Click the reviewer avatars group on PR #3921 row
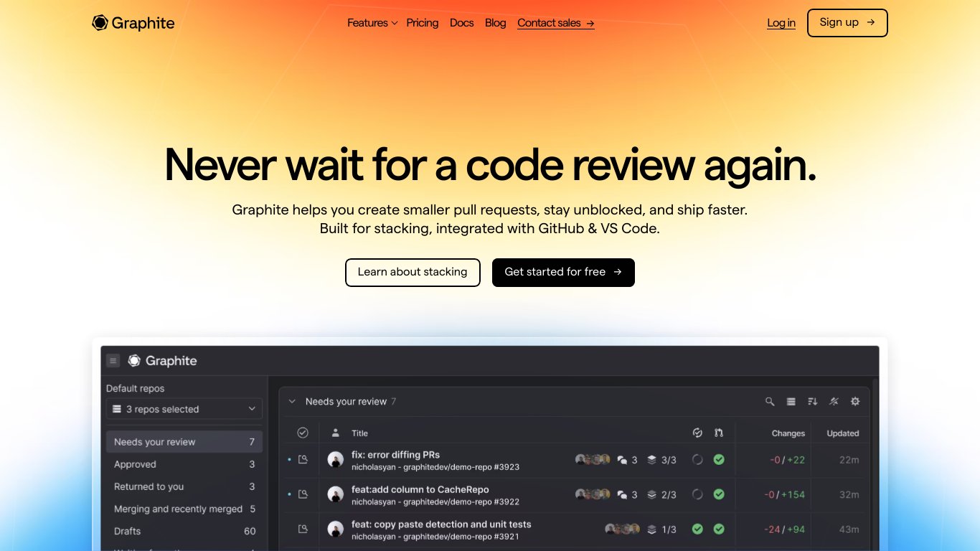The height and width of the screenshot is (551, 980). click(622, 529)
